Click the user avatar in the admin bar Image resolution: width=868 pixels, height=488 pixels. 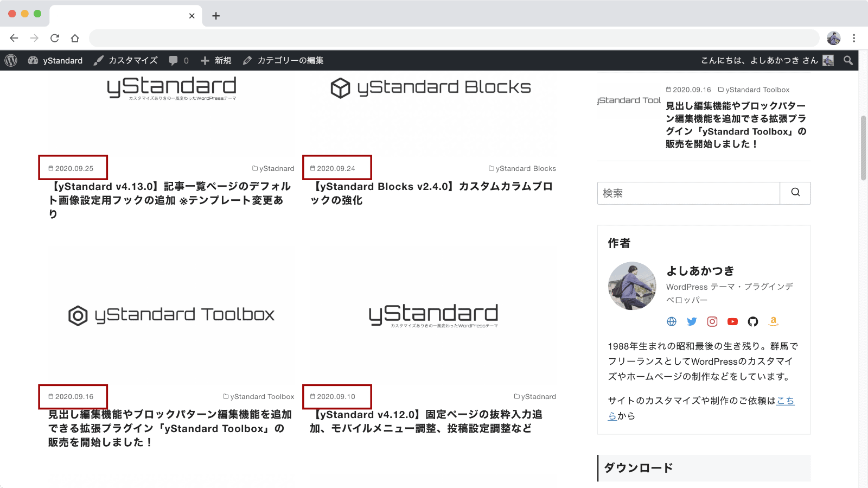point(828,60)
